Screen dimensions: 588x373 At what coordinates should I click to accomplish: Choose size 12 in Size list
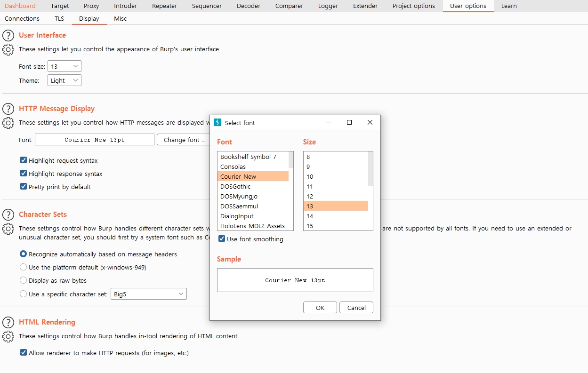pos(336,196)
